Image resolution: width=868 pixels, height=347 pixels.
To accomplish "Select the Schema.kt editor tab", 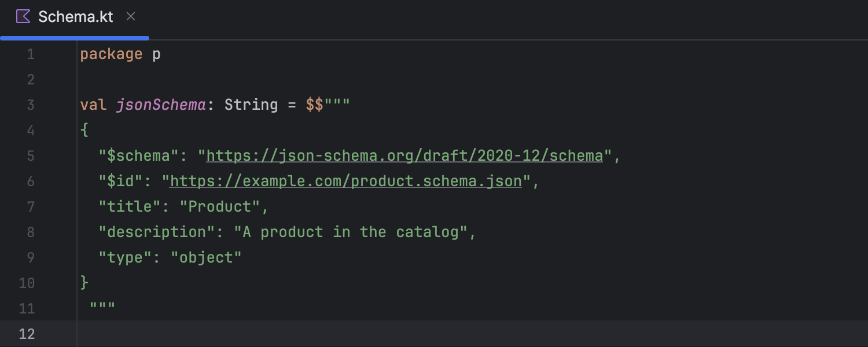I will pyautogui.click(x=75, y=17).
